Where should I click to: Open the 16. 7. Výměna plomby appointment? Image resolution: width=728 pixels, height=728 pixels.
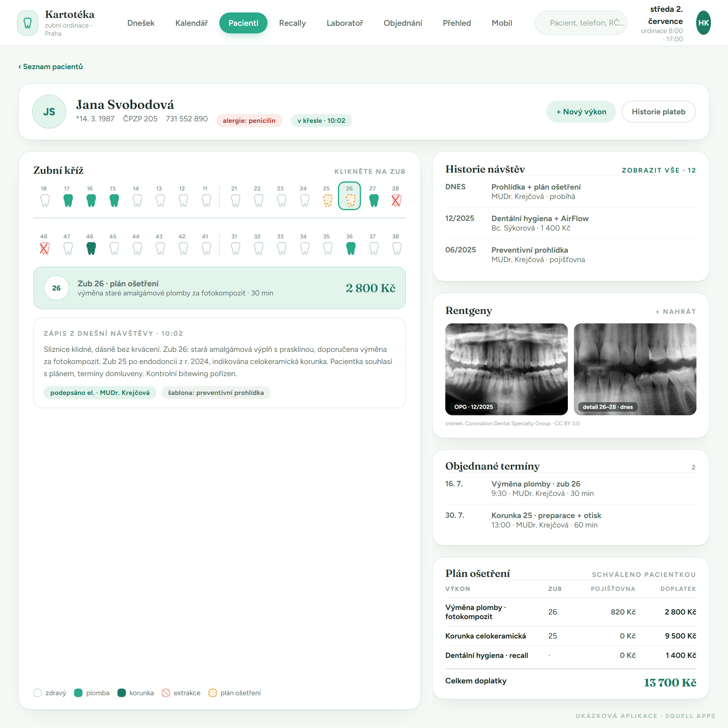tap(571, 488)
